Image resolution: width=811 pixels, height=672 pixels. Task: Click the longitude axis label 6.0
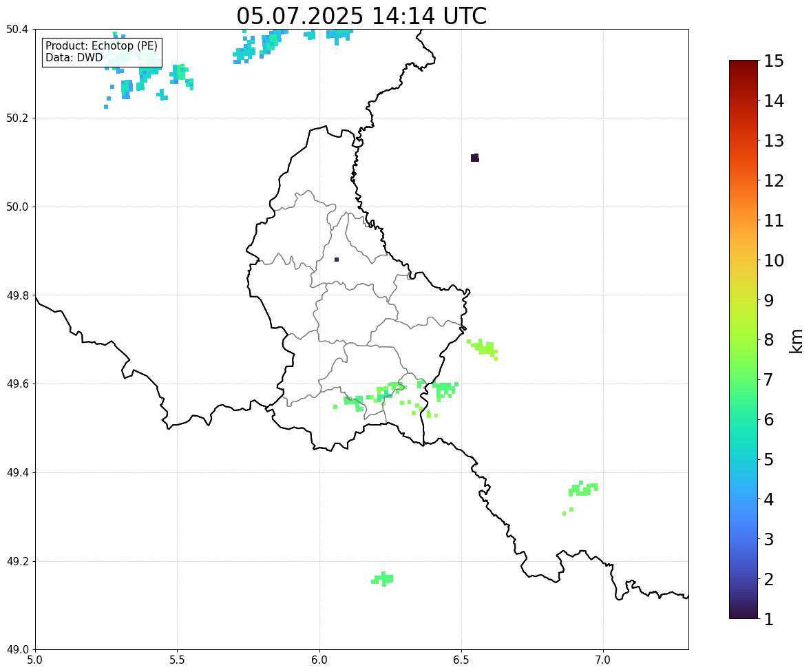[319, 660]
